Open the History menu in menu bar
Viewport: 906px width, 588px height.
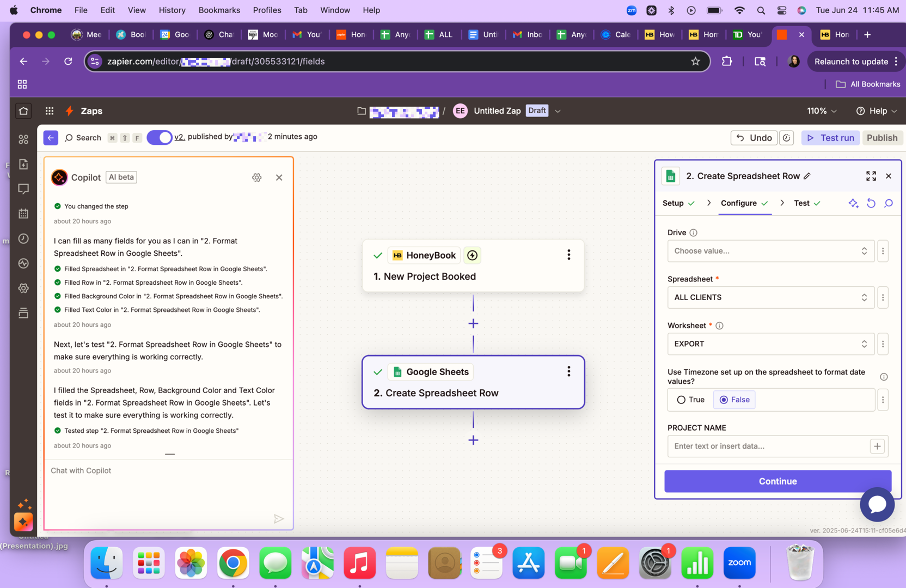click(x=172, y=10)
